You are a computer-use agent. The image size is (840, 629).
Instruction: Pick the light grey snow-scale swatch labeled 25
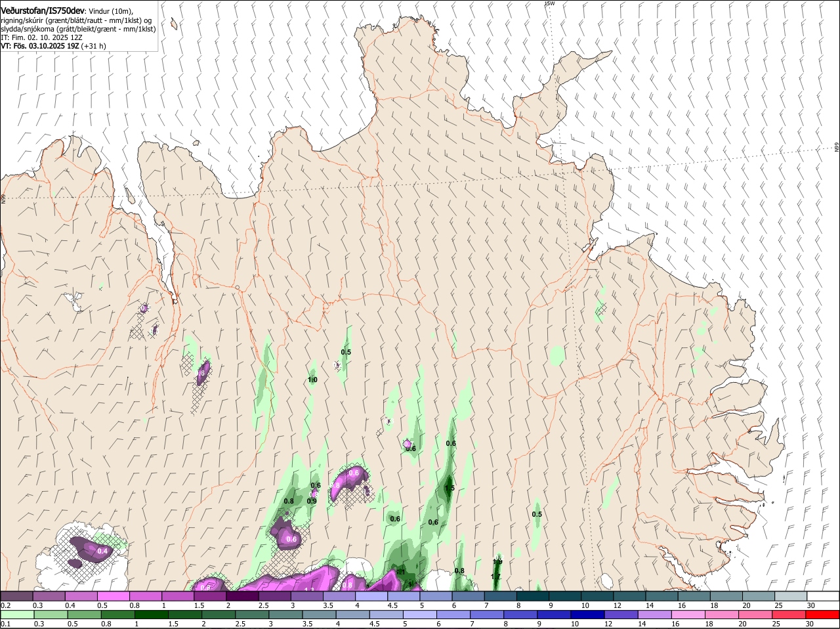click(791, 596)
